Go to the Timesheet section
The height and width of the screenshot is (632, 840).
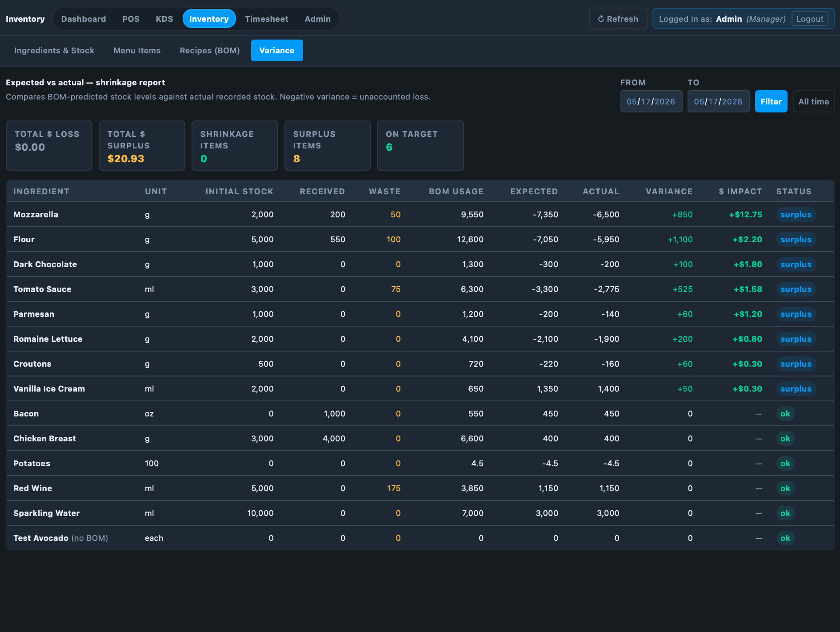coord(266,19)
